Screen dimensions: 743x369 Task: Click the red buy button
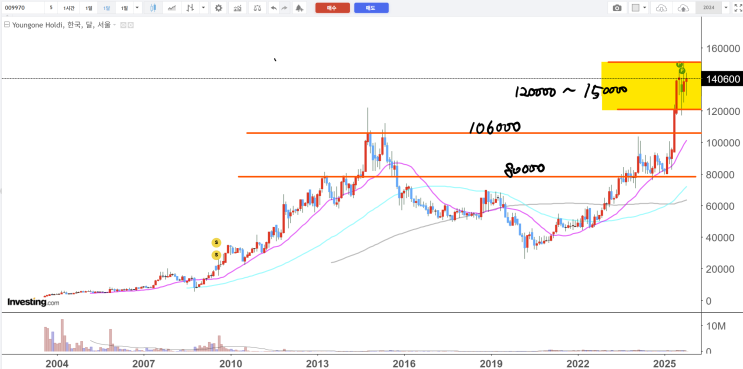coord(332,8)
